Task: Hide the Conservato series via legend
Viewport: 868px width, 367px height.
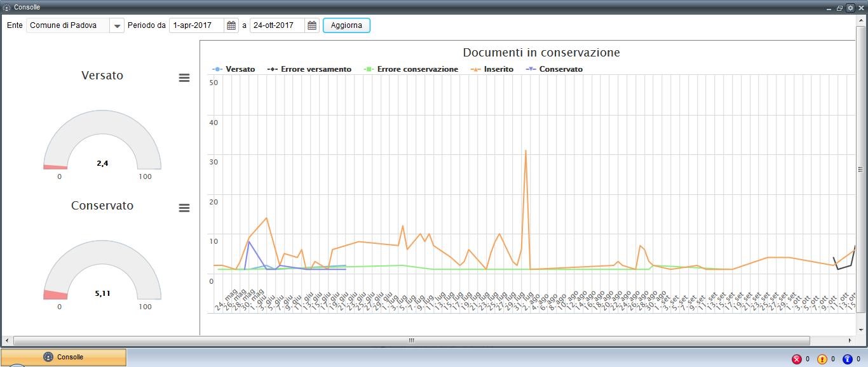Action: tap(560, 69)
